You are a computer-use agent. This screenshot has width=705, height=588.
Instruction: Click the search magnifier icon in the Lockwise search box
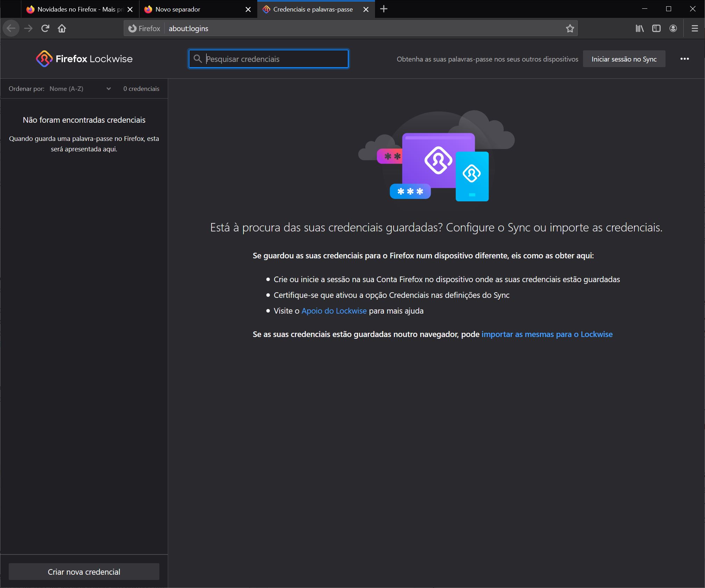pyautogui.click(x=197, y=59)
